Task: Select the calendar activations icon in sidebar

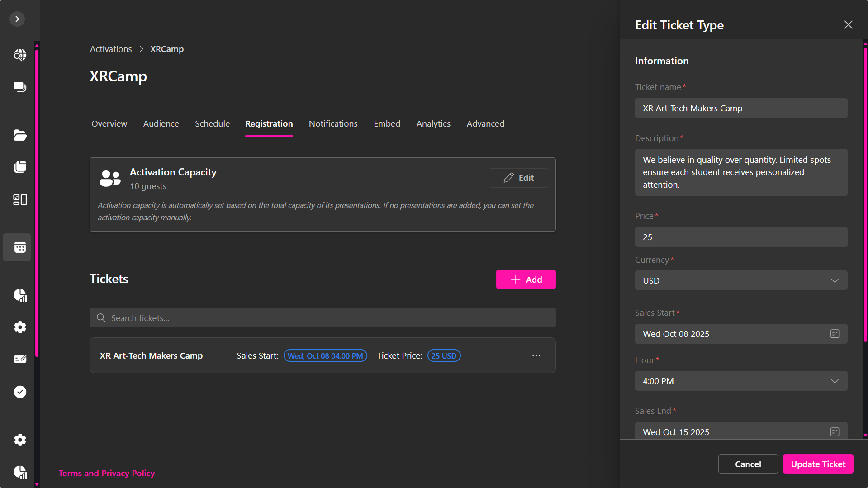Action: coord(20,247)
